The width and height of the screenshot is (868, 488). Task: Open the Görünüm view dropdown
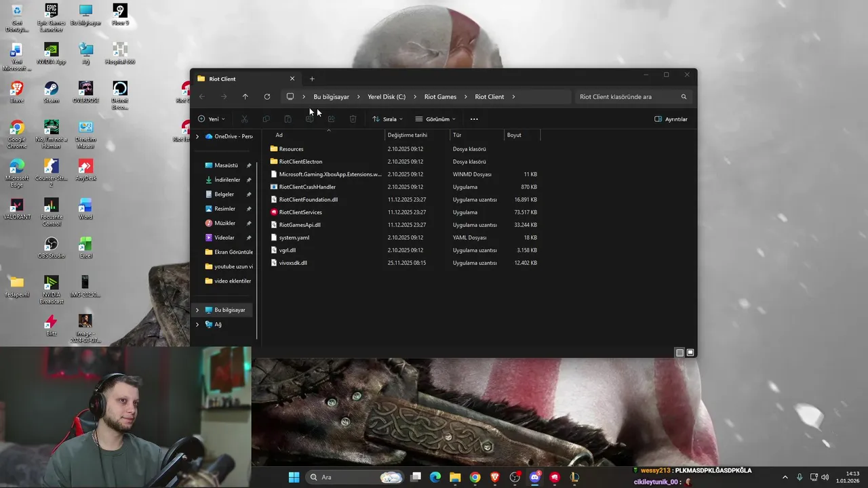pos(435,119)
